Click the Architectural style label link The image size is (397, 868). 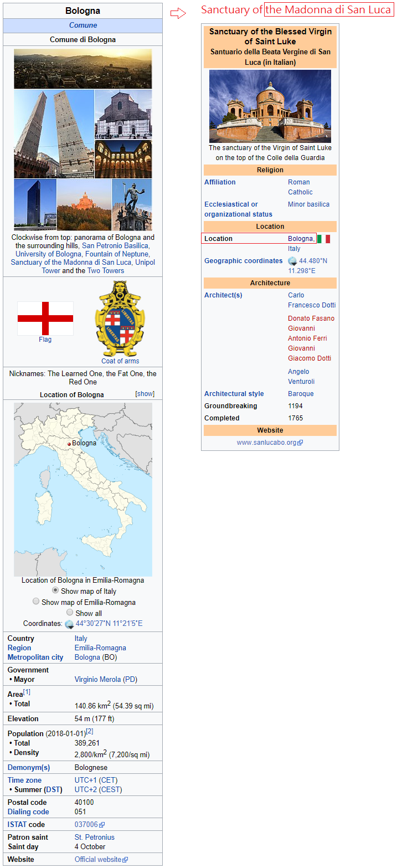(x=234, y=394)
